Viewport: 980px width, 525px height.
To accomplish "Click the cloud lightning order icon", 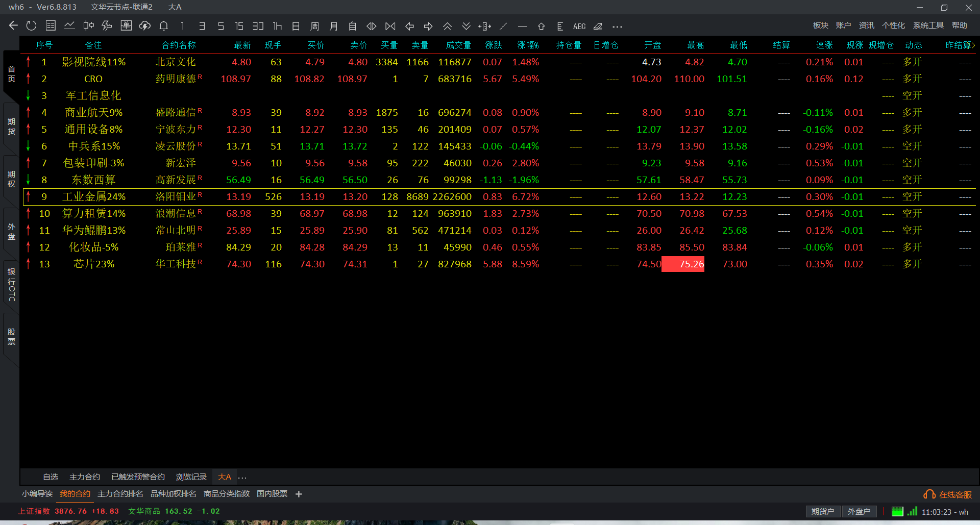I will pyautogui.click(x=145, y=26).
